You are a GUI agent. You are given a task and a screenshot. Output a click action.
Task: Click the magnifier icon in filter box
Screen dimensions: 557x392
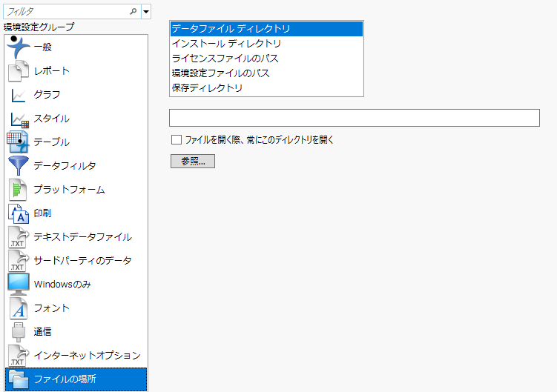(x=134, y=11)
